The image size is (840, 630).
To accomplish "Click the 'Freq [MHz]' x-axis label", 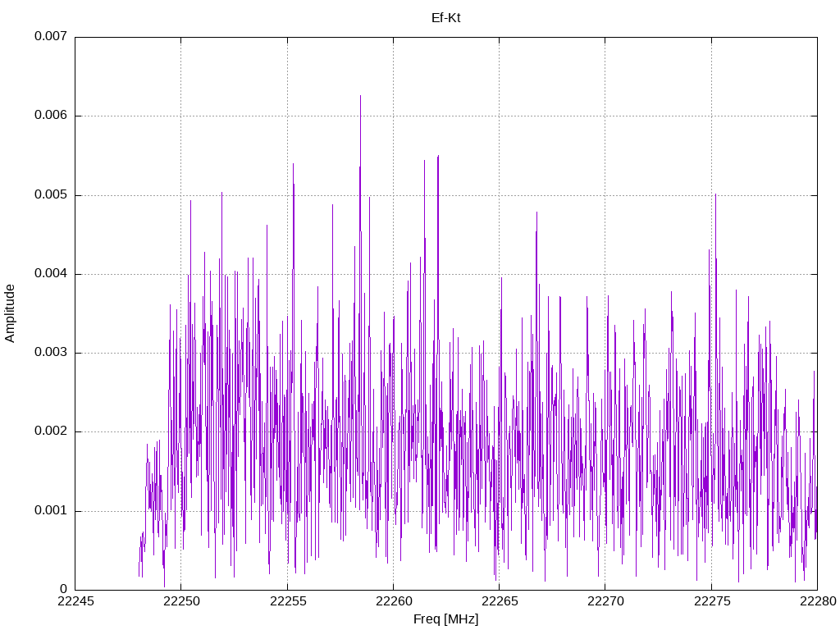I will pos(445,619).
